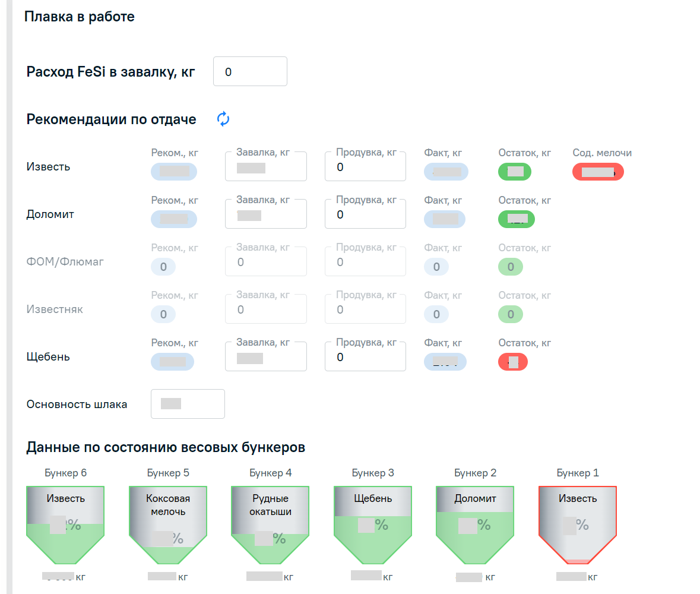Select the Бункер 2 Доломит hopper icon
This screenshot has height=594, width=700.
coord(474,523)
